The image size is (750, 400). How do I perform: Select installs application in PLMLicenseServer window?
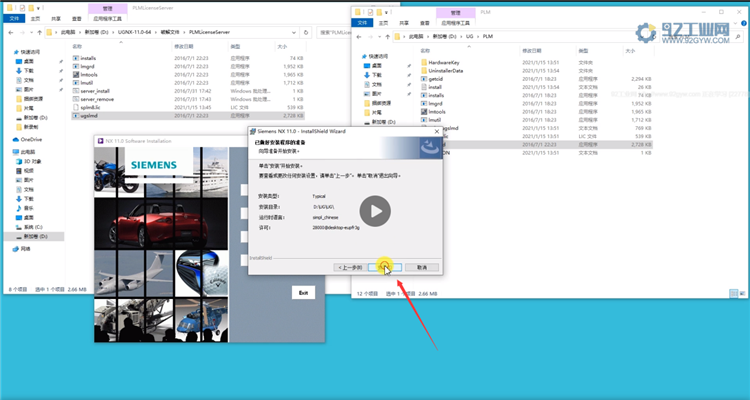tap(188, 58)
